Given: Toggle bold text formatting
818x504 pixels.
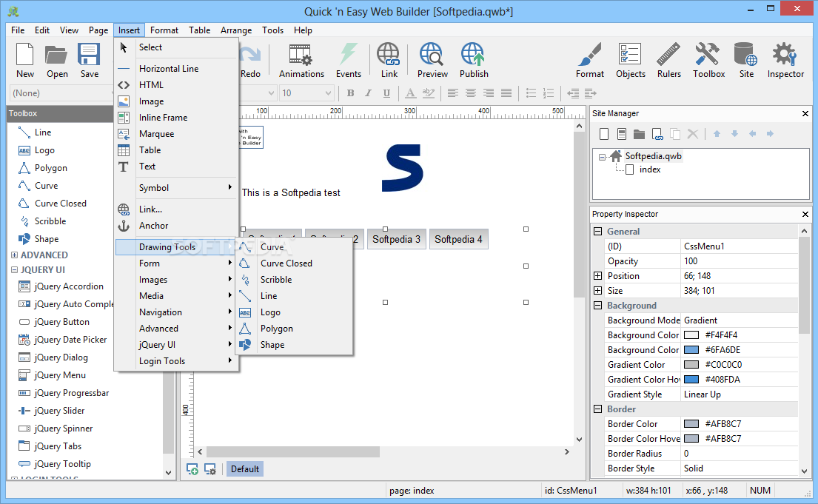Looking at the screenshot, I should click(350, 93).
